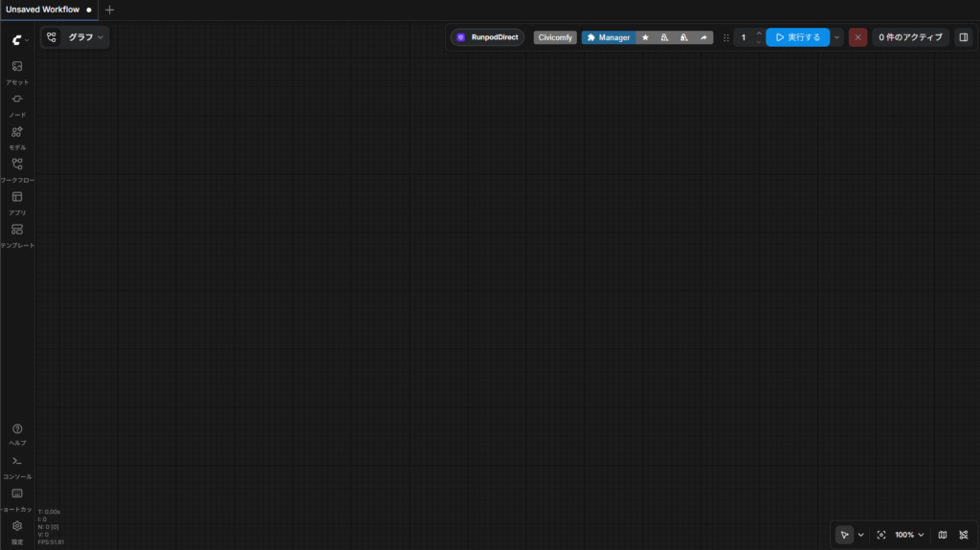
Task: Expand the 100% zoom level dropdown
Action: (x=909, y=535)
